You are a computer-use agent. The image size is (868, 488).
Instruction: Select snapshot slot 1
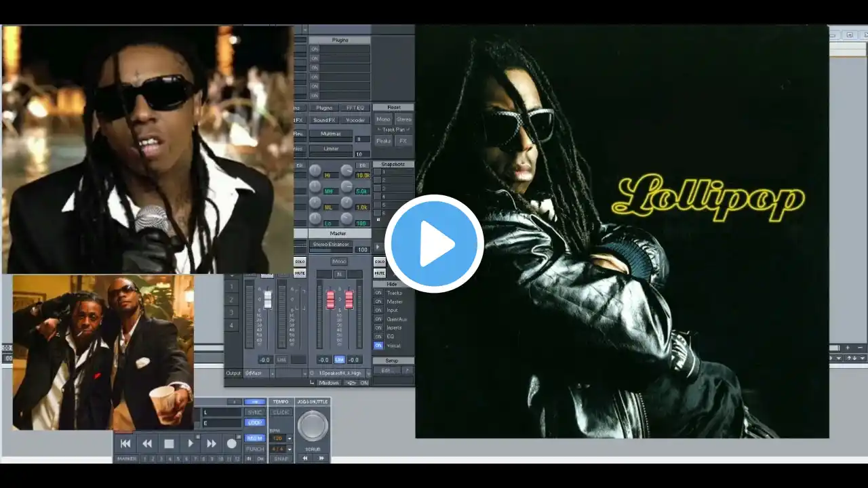tap(377, 172)
